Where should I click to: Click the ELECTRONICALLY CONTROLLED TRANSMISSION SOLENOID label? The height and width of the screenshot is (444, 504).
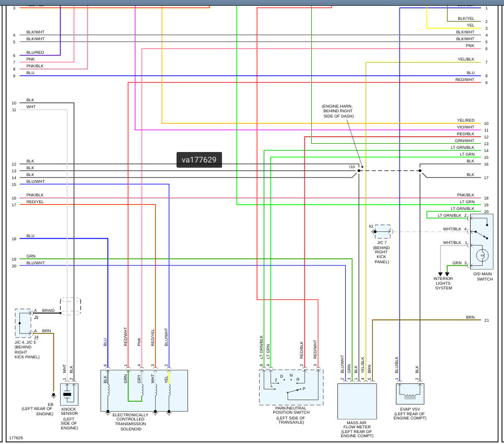[x=131, y=422]
